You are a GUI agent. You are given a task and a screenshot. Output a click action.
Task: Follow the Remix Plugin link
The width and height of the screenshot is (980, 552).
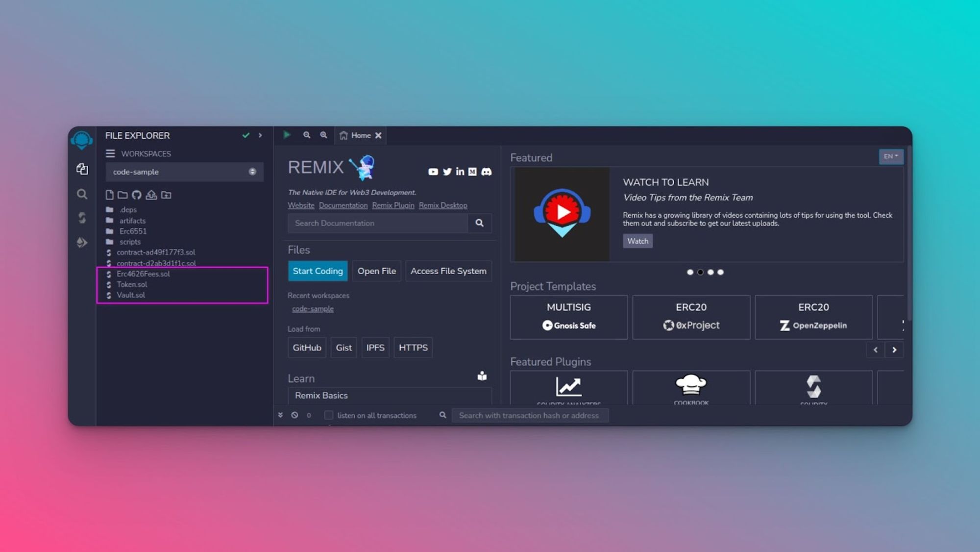point(393,205)
